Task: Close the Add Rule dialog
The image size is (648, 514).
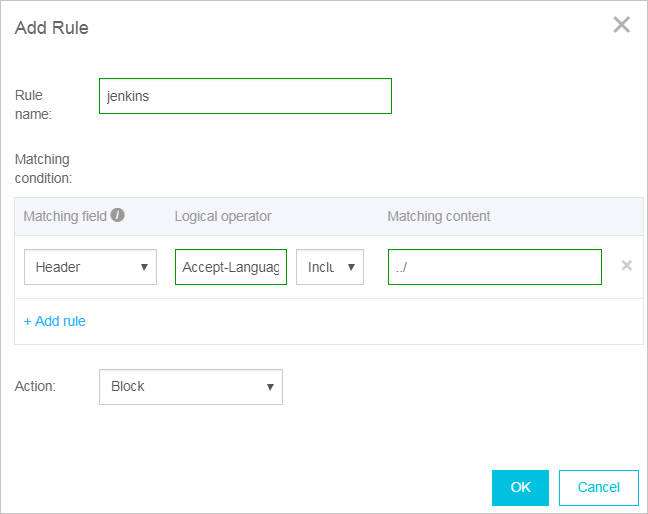Action: coord(621,25)
